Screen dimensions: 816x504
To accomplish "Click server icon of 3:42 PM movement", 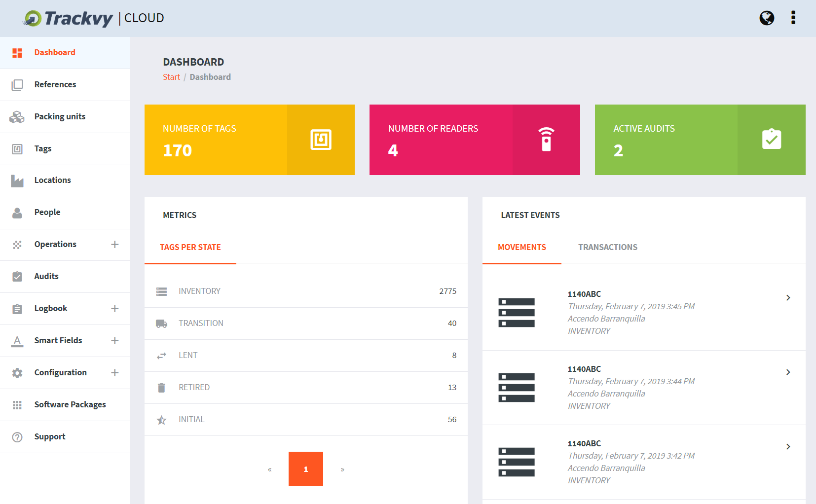I will pos(517,462).
